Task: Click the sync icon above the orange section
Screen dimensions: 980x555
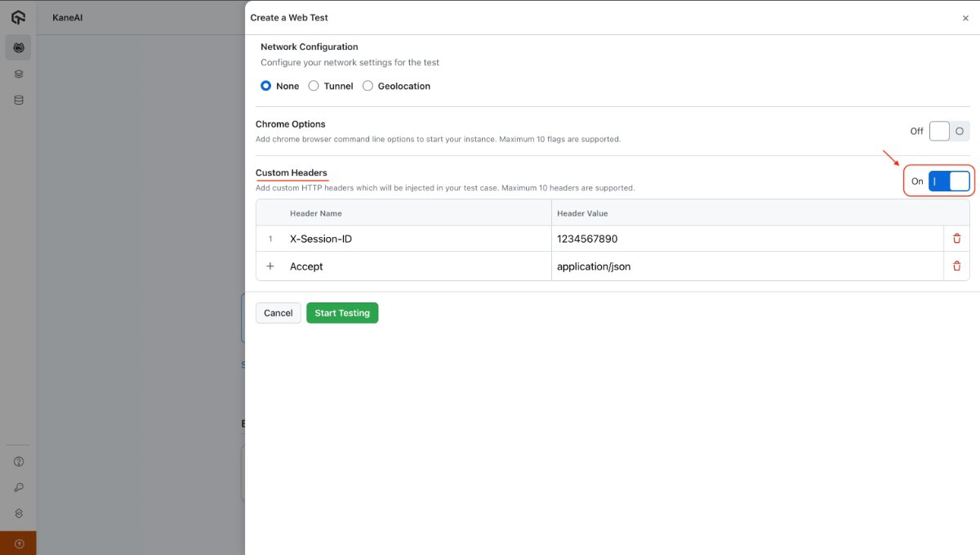Action: point(18,515)
